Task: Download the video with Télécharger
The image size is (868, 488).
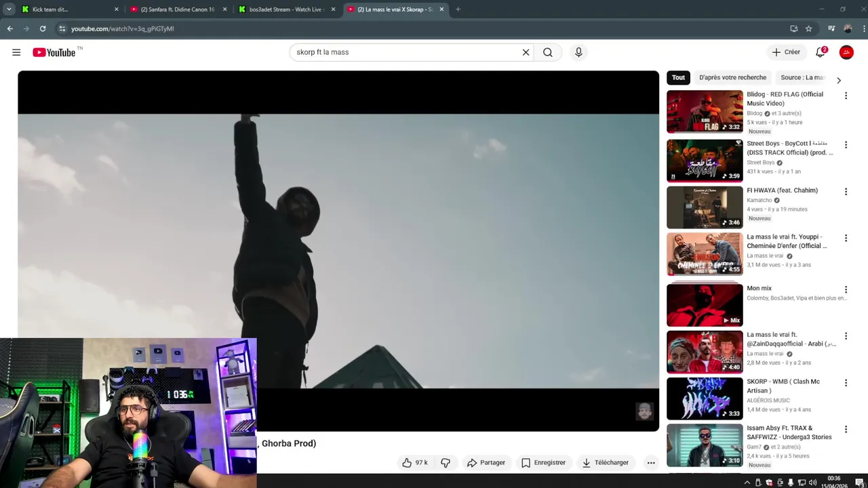Action: pos(605,462)
